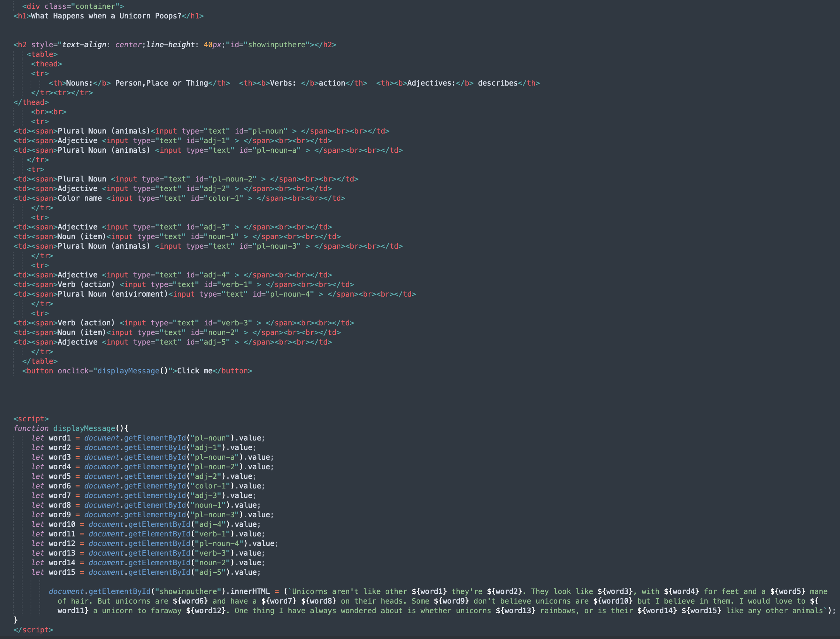
Task: Click the id="adj-5" input line
Action: tap(173, 342)
